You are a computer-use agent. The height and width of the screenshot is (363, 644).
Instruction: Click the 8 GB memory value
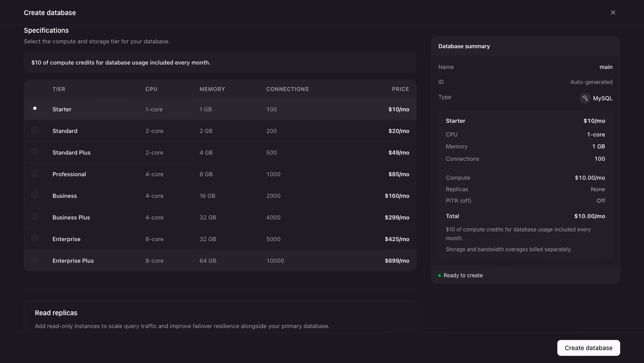click(x=206, y=174)
